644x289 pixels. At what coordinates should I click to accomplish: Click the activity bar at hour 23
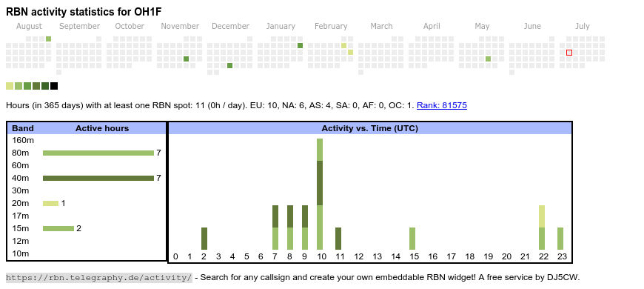point(560,239)
